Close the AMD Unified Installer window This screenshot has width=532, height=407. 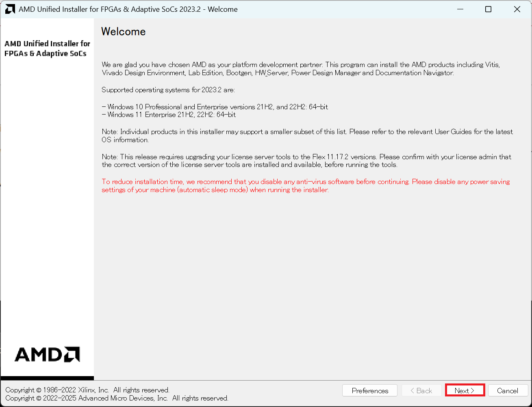point(517,9)
